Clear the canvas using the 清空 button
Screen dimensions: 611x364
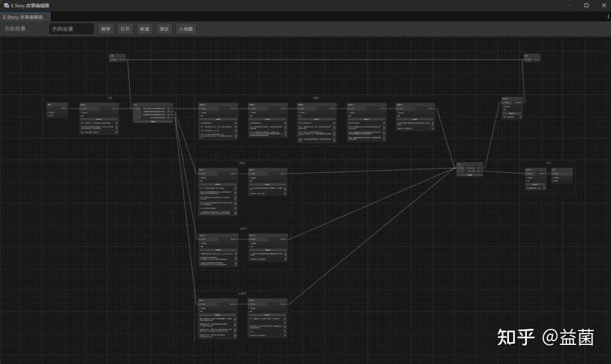163,29
